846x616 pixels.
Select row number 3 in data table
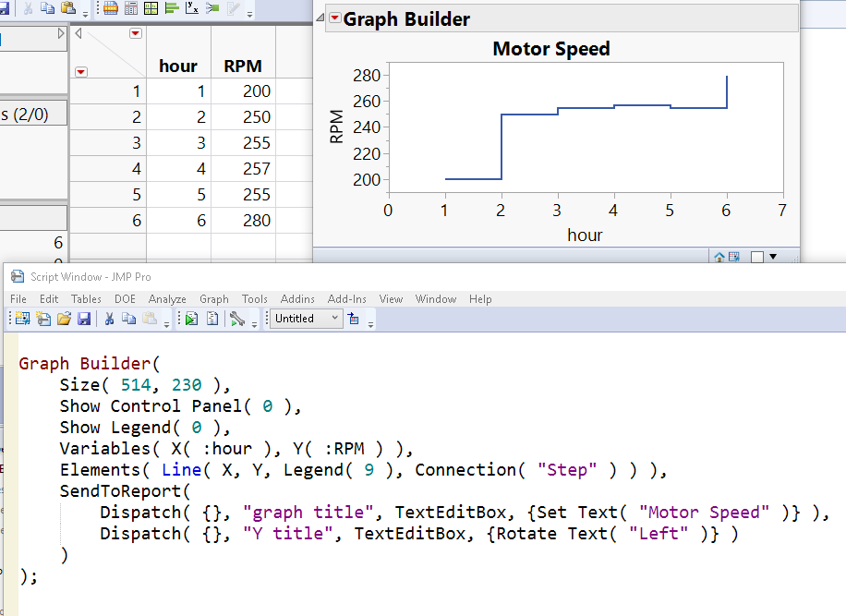coord(108,142)
